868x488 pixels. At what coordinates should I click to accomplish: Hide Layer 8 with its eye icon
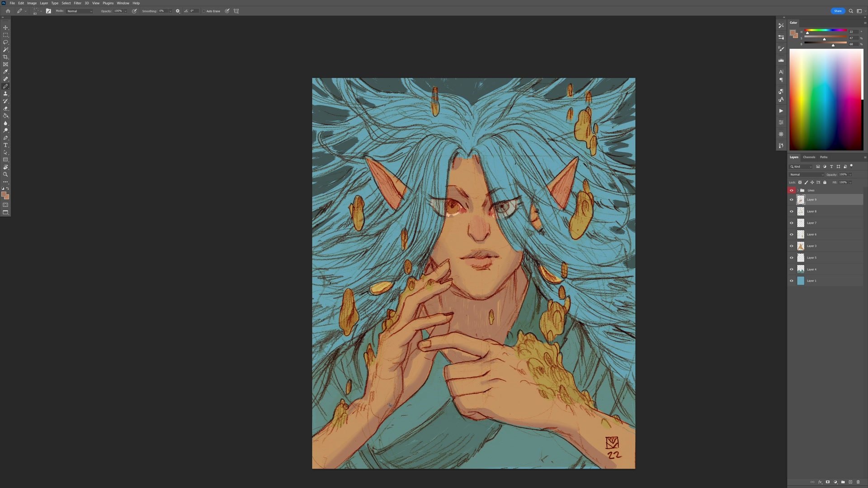pos(792,211)
